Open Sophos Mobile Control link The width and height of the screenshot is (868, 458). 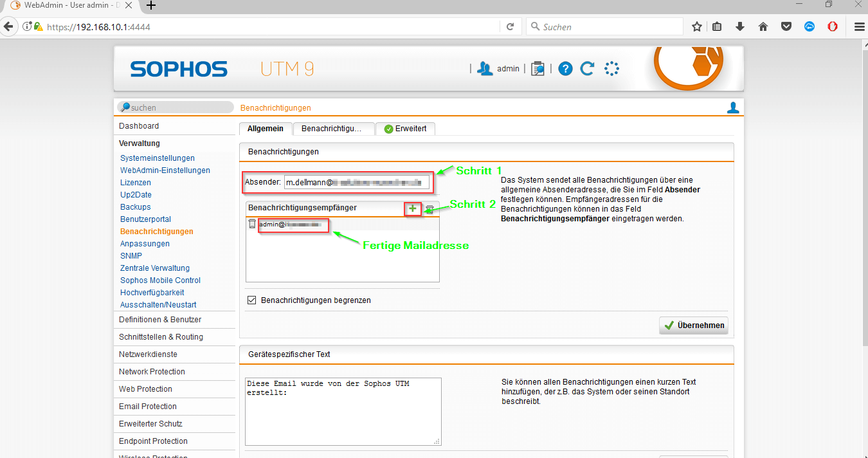click(161, 280)
